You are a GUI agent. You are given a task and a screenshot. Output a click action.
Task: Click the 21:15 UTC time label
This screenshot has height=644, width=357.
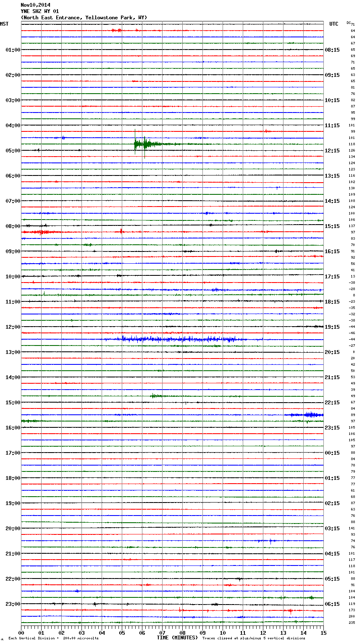point(332,377)
